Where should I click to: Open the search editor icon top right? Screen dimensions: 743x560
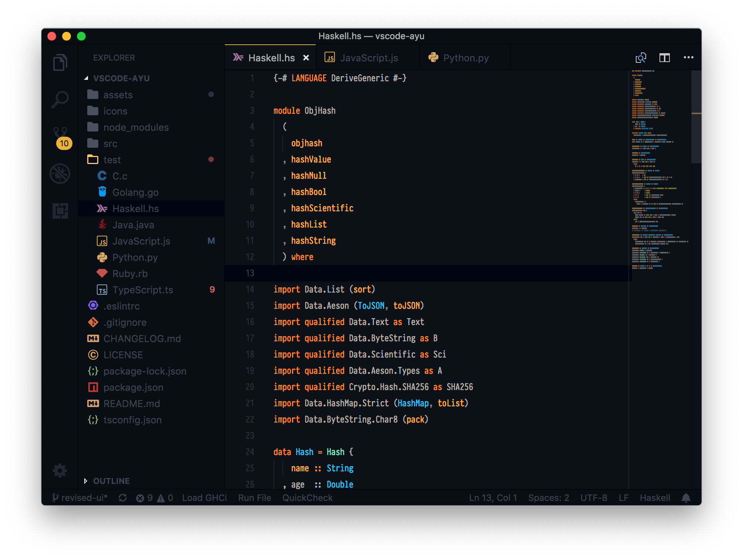[641, 57]
